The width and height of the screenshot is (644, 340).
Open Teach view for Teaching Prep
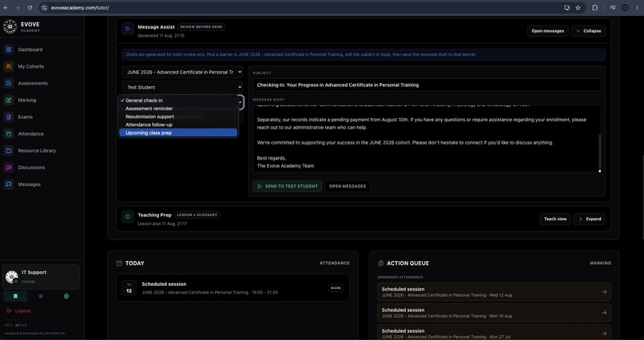tap(555, 219)
